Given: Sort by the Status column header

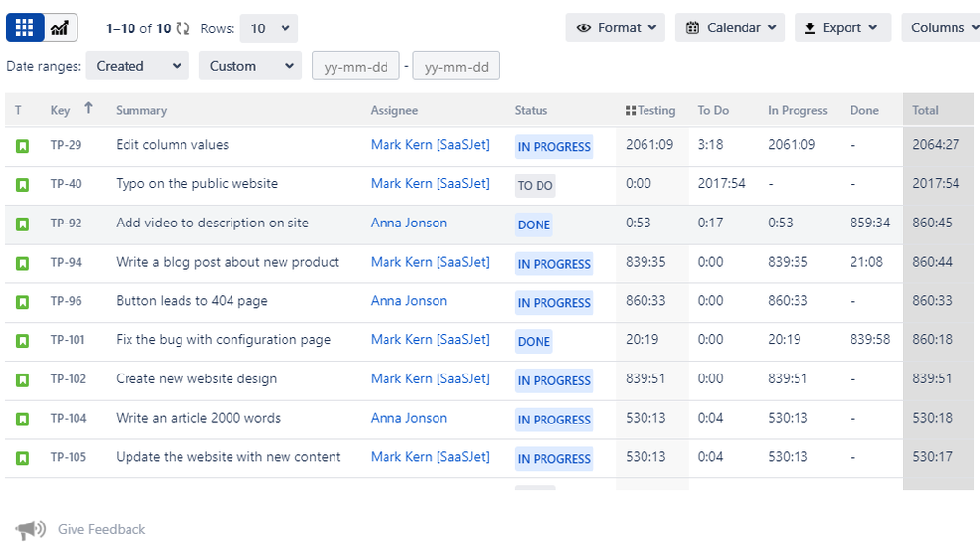Looking at the screenshot, I should coord(531,110).
